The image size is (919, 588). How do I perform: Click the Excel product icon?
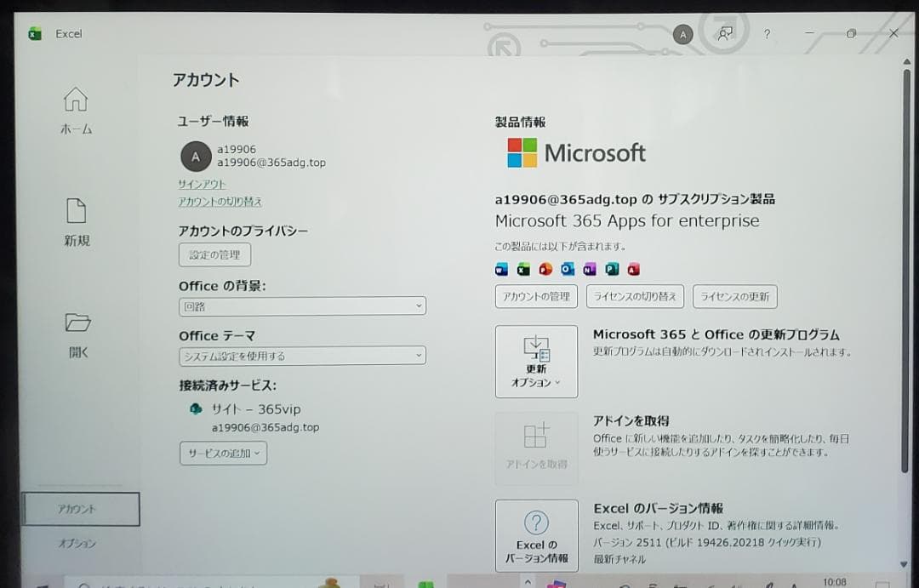coord(523,269)
